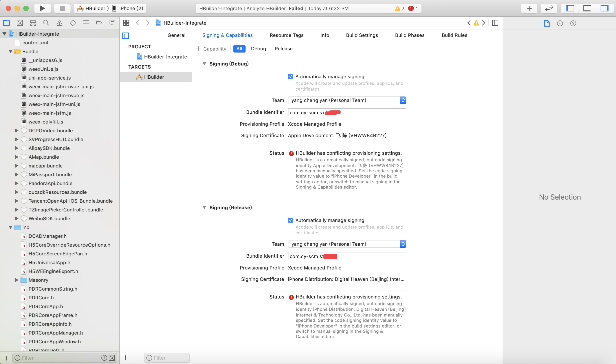The height and width of the screenshot is (364, 616).
Task: Show the File inspector
Action: click(547, 23)
